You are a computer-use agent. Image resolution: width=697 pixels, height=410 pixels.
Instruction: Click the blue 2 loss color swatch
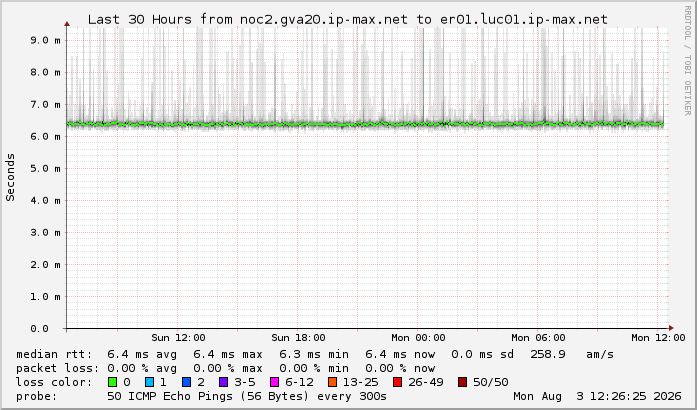pos(187,382)
